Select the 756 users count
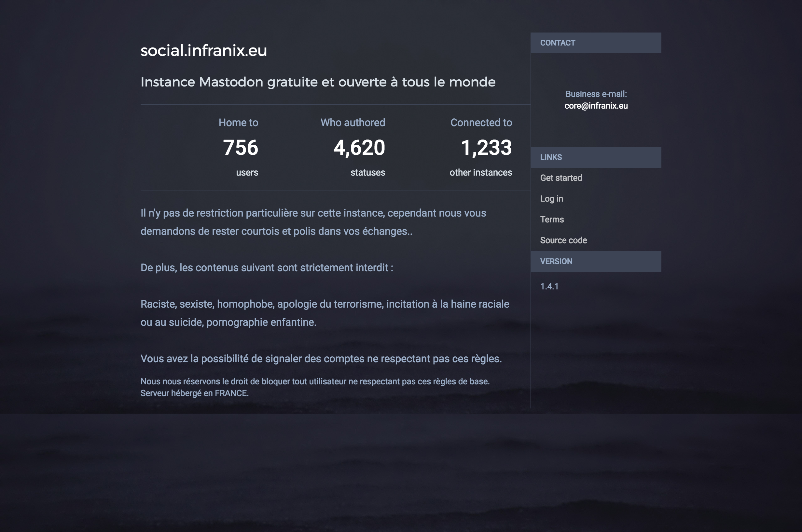This screenshot has width=802, height=532. click(x=241, y=148)
